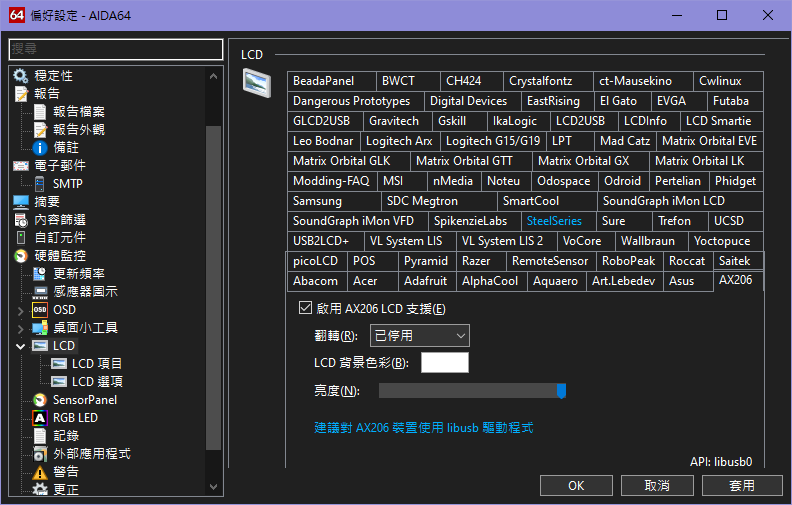Click the 摘要 monitor icon
This screenshot has height=505, width=792.
(21, 201)
